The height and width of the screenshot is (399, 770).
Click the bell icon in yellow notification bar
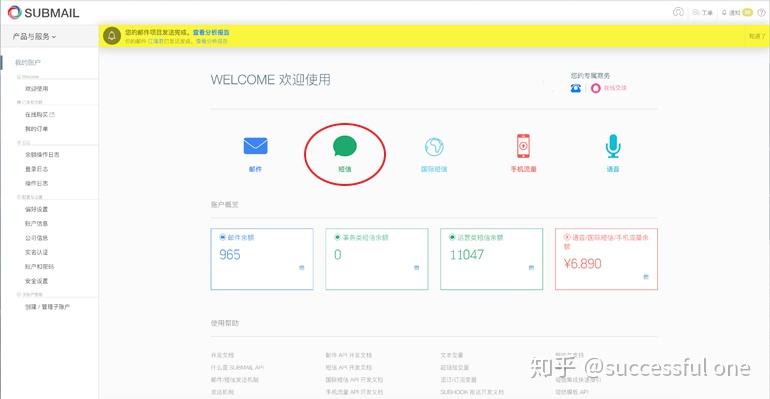click(x=112, y=36)
